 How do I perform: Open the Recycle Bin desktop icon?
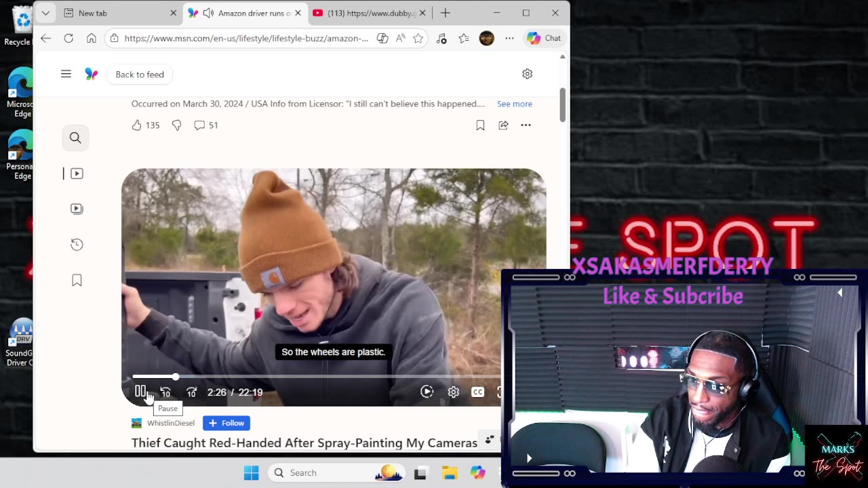click(x=20, y=26)
